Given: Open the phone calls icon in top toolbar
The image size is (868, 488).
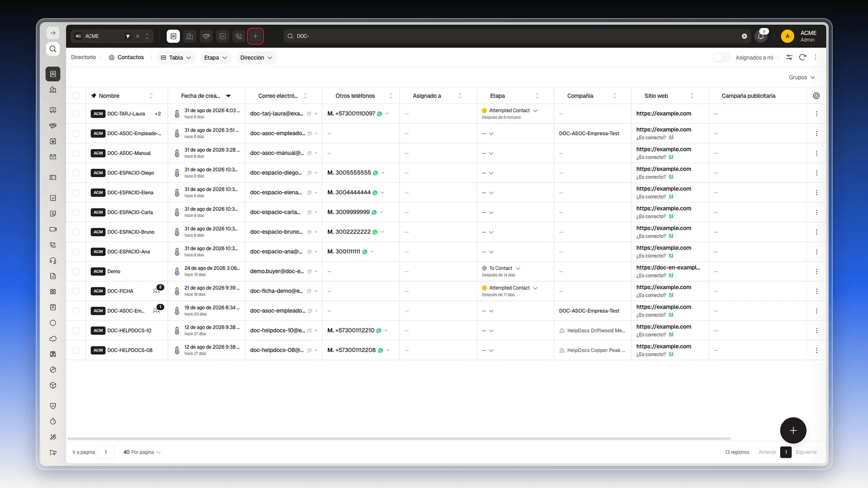Looking at the screenshot, I should pyautogui.click(x=239, y=36).
